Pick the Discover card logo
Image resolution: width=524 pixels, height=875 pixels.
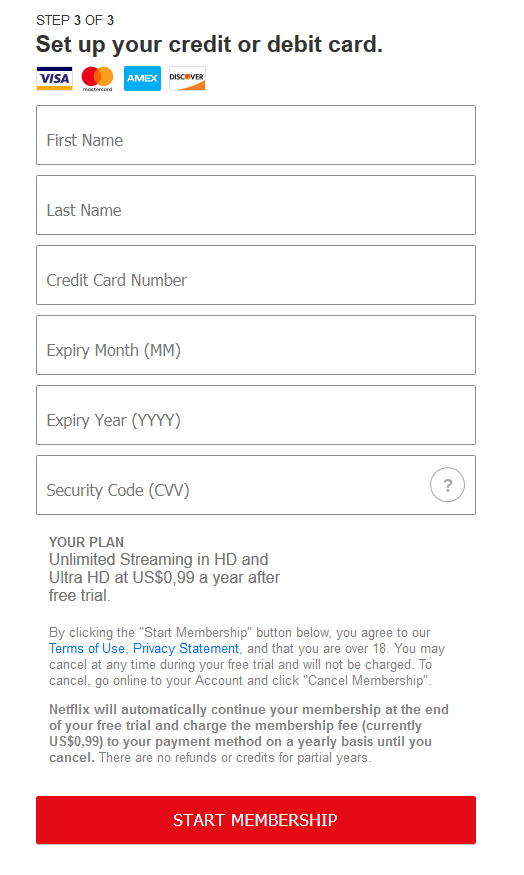(187, 78)
